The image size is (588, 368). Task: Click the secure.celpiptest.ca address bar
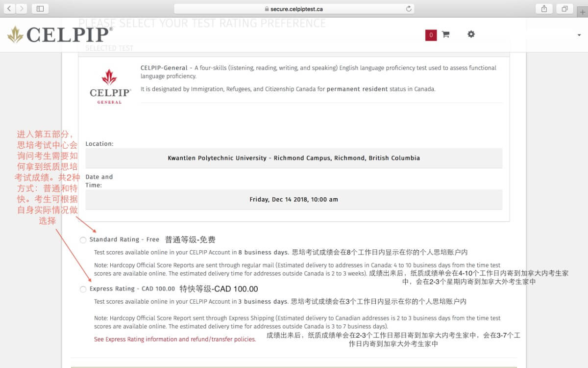click(x=294, y=9)
